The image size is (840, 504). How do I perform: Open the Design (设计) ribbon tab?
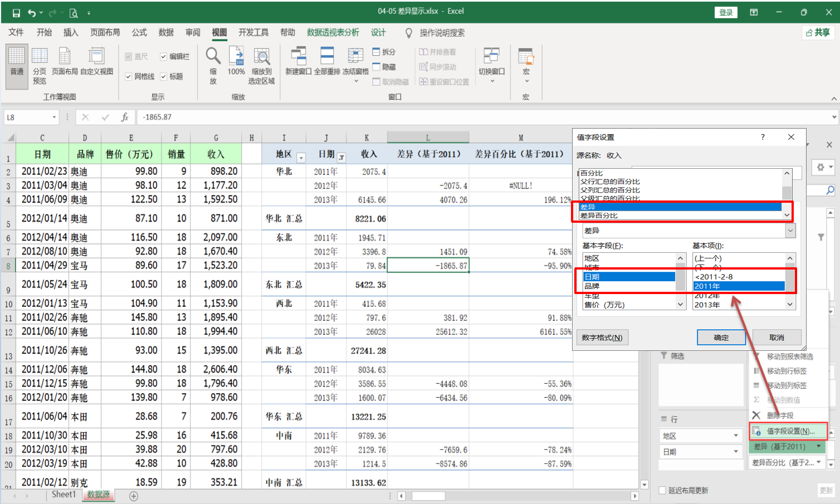pos(378,33)
